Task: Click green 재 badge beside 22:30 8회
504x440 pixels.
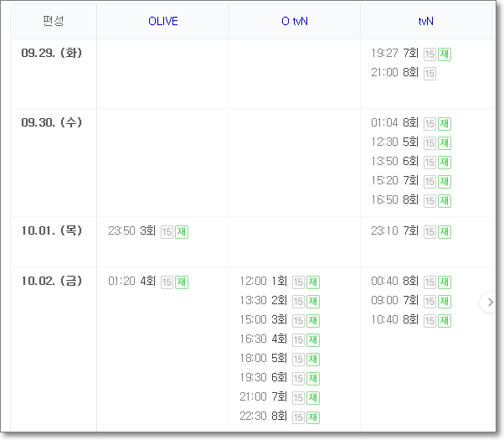Action: [x=313, y=417]
